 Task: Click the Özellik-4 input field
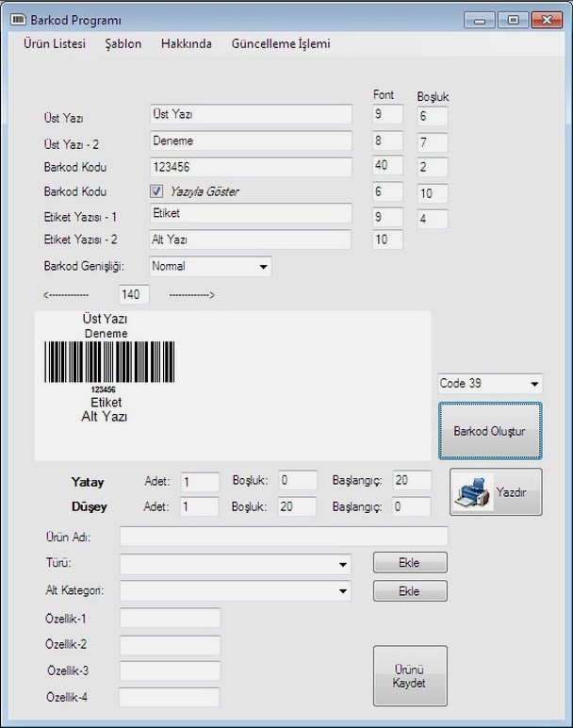[169, 698]
